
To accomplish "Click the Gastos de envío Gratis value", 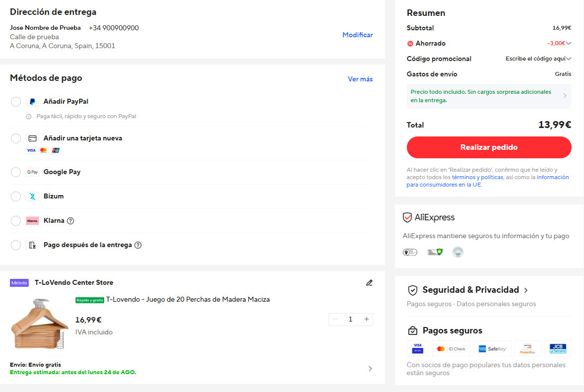I will point(563,74).
